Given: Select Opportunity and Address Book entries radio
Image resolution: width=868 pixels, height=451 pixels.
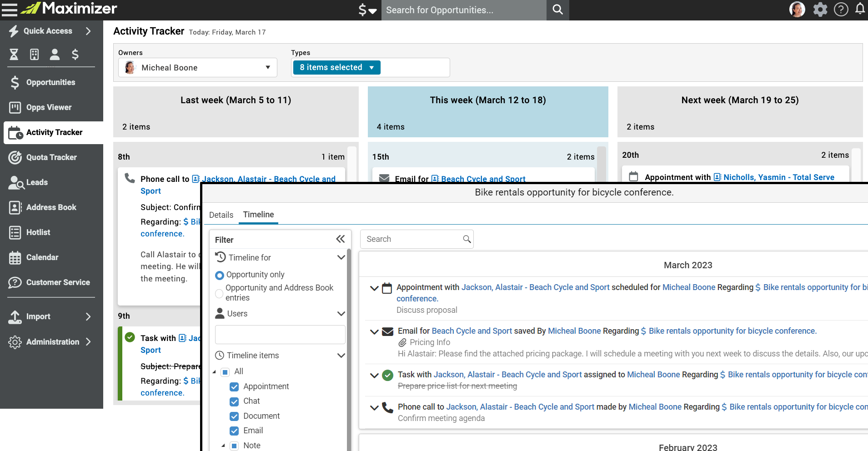Looking at the screenshot, I should tap(219, 294).
